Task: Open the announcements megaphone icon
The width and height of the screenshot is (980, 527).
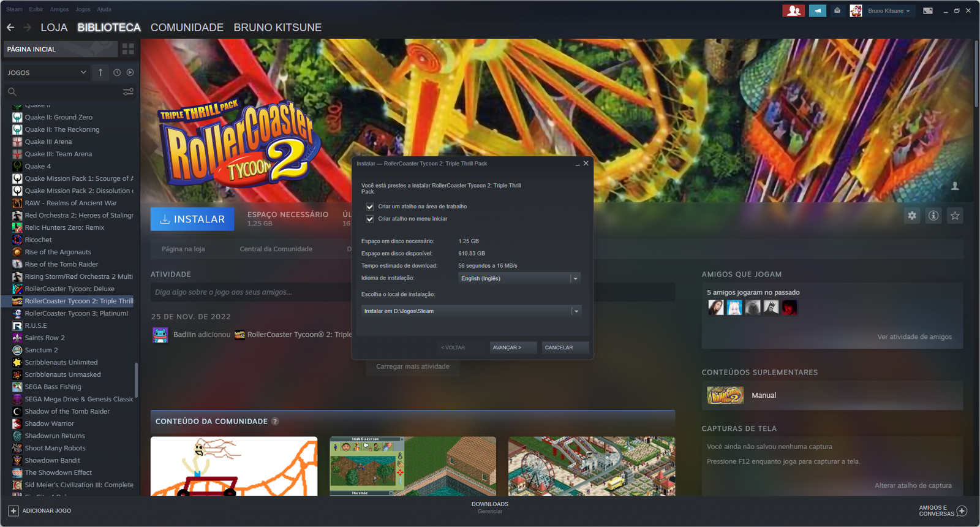Action: tap(818, 10)
